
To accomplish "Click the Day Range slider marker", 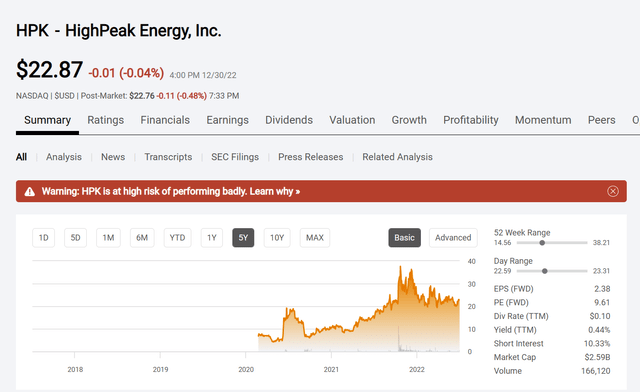I will click(x=544, y=271).
